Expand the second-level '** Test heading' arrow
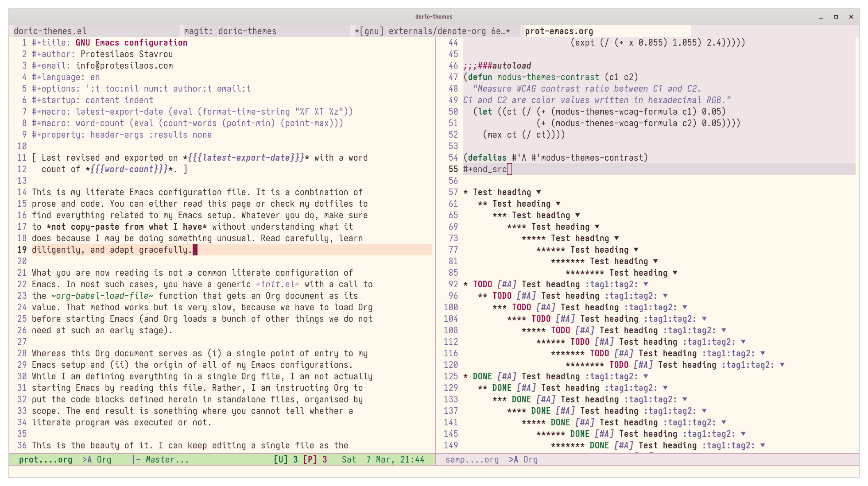The image size is (868, 486). point(558,204)
